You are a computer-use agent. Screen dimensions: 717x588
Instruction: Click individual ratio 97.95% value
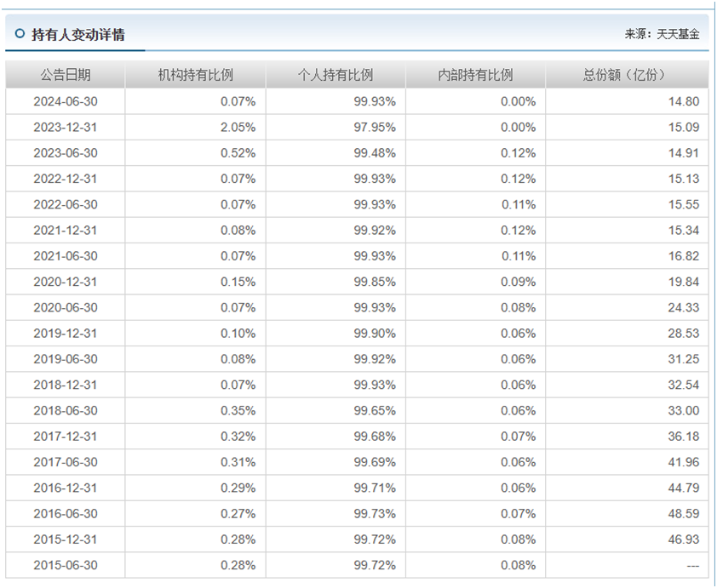375,127
